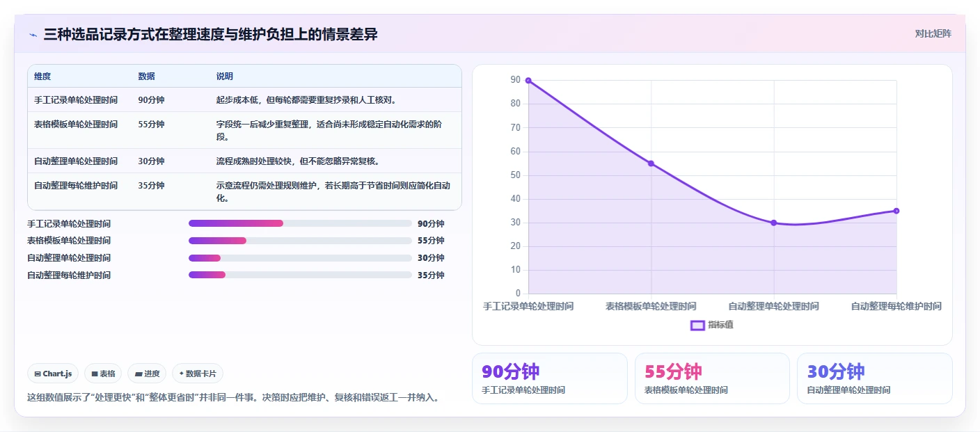This screenshot has height=432, width=980.
Task: Toggle the 指标值 legend swatch
Action: click(x=697, y=325)
